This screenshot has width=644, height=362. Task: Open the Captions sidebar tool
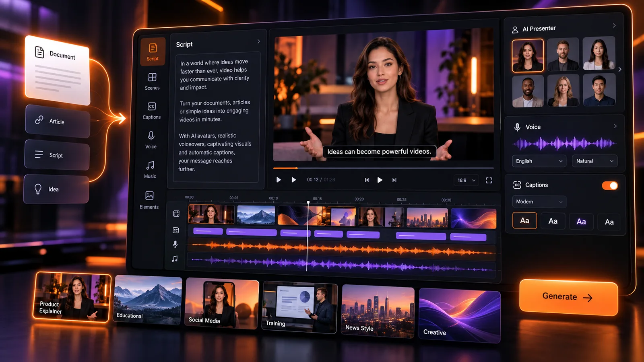[151, 111]
